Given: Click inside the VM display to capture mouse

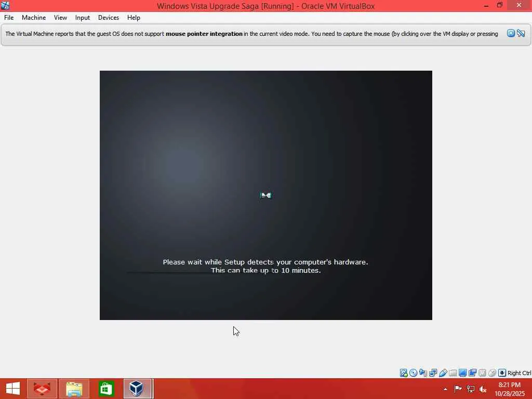Looking at the screenshot, I should (265, 195).
